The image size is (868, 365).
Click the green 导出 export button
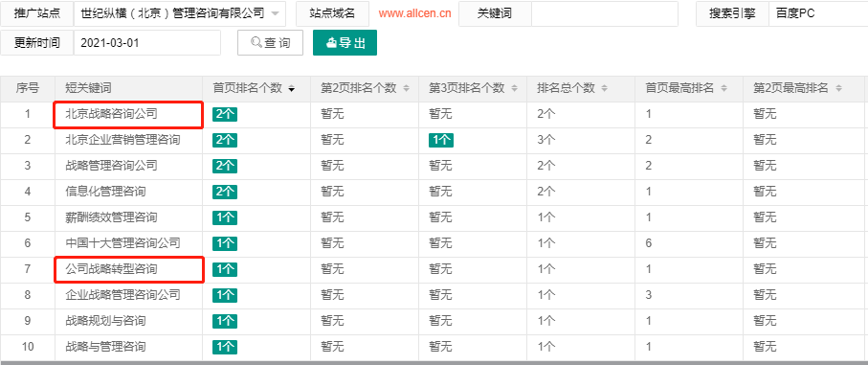pos(345,43)
